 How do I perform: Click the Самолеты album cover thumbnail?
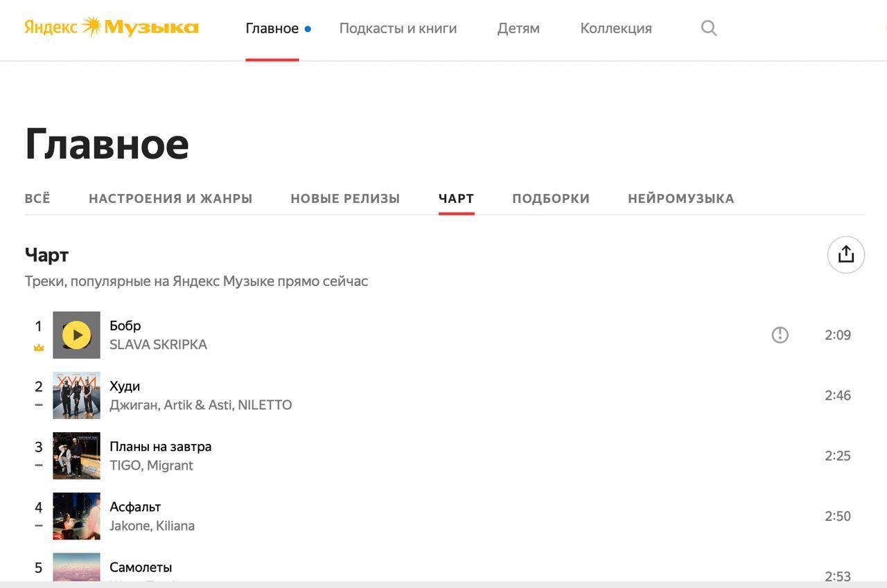tap(76, 567)
